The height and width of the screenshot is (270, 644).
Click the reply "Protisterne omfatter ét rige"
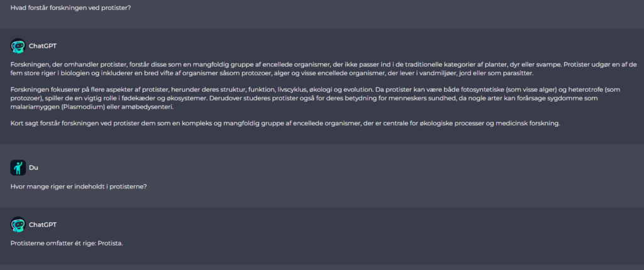pyautogui.click(x=67, y=243)
